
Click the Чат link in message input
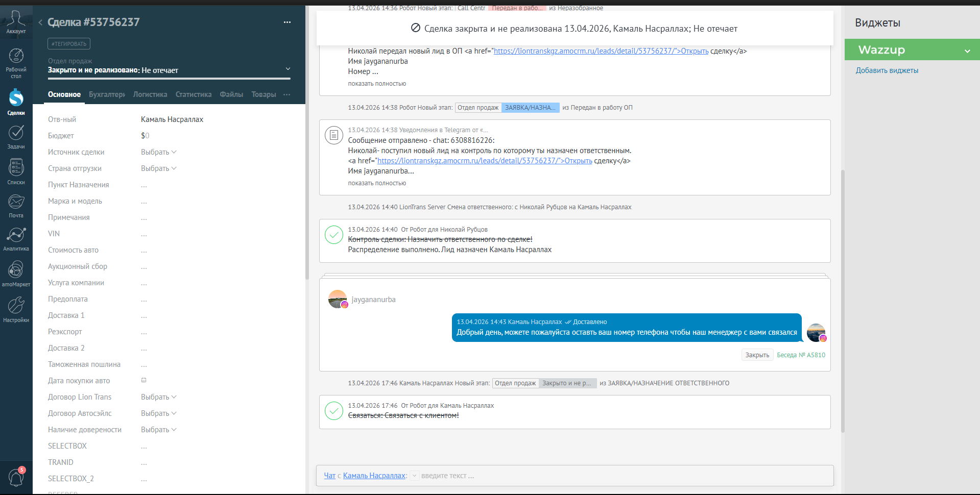(329, 476)
